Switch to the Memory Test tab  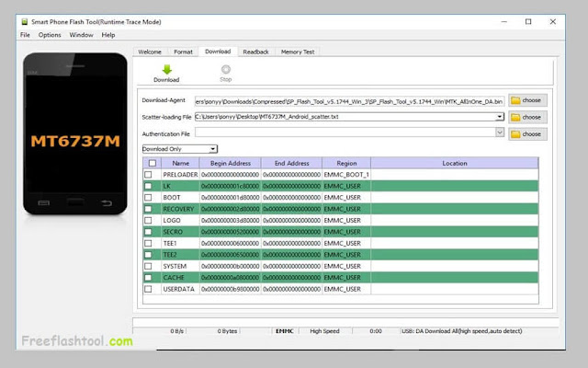298,52
